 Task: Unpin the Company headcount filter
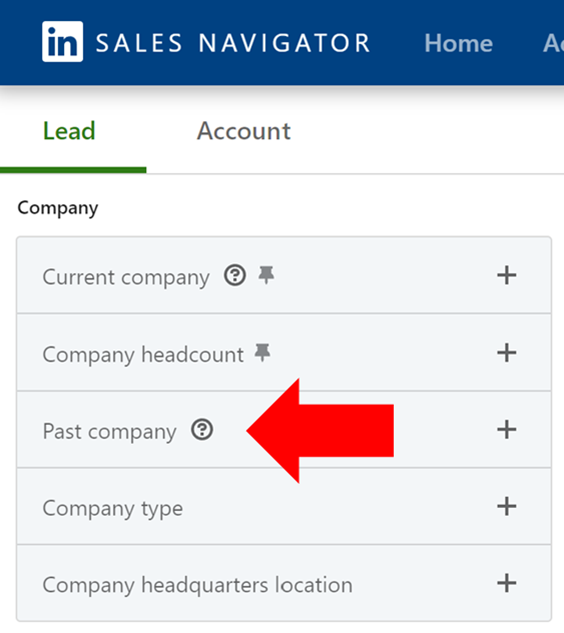[x=262, y=352]
